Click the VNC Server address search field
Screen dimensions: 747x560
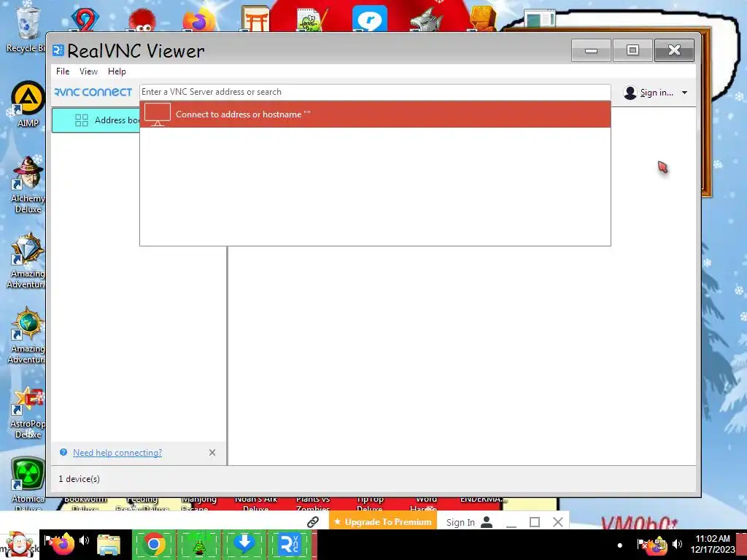tap(375, 92)
